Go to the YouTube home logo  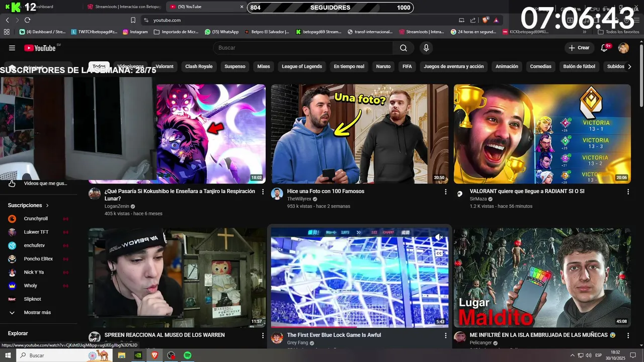[40, 48]
